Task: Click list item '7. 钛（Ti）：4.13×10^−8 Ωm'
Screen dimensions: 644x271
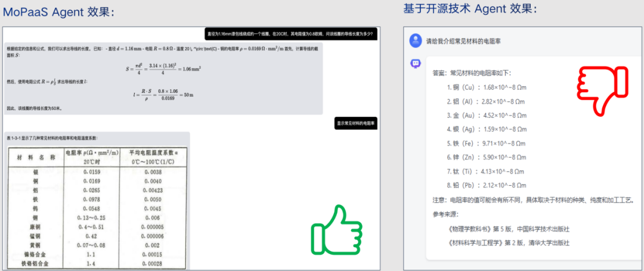Action: pyautogui.click(x=485, y=172)
